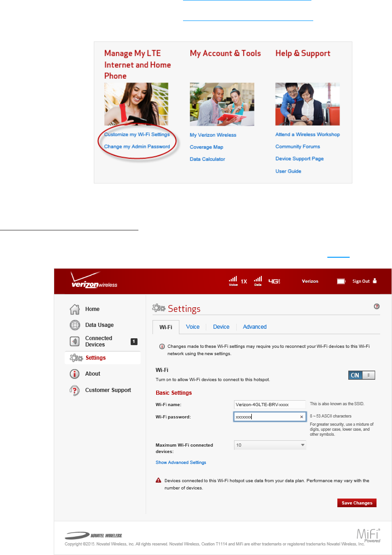392x555 pixels.
Task: Click the woman with phone thumbnail
Action: tap(136, 104)
